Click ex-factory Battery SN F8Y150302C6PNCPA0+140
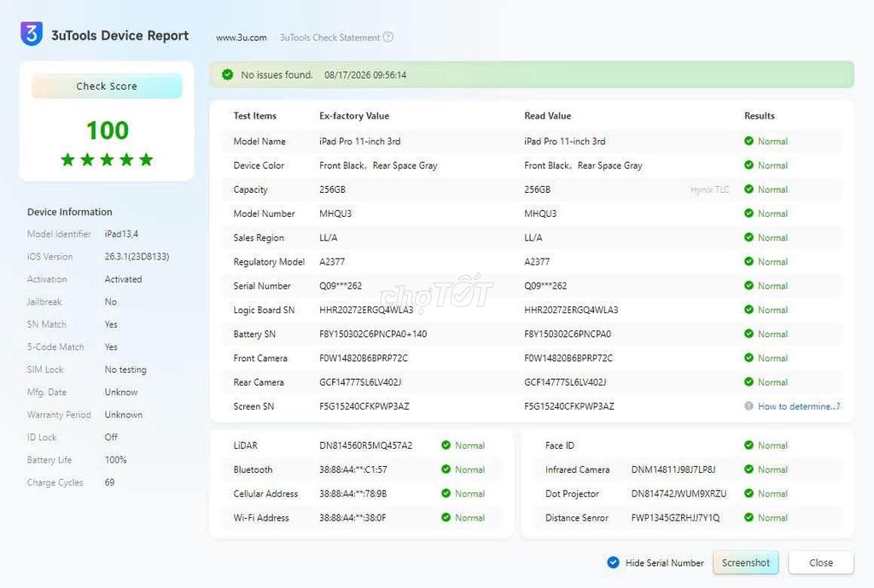 pyautogui.click(x=373, y=334)
